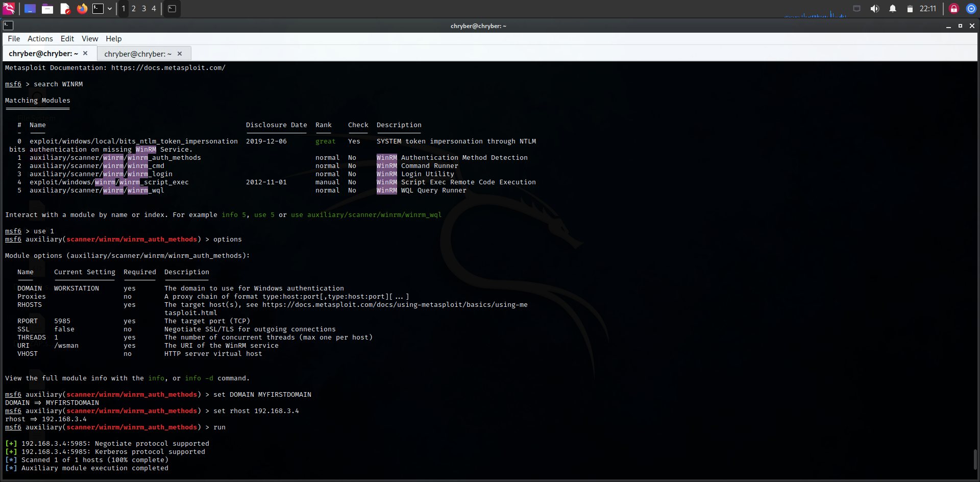The height and width of the screenshot is (482, 980).
Task: Open the text editor from the panel
Action: tap(65, 9)
